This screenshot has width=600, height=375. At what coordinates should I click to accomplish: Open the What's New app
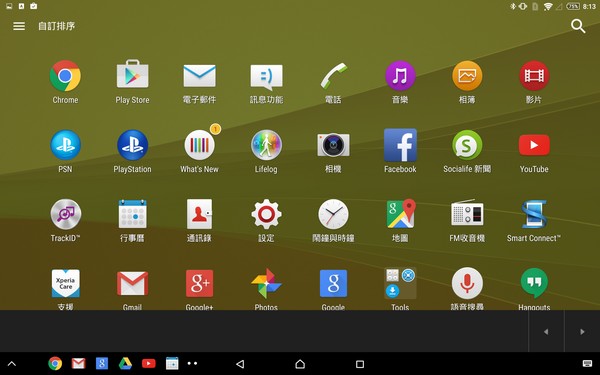click(199, 145)
